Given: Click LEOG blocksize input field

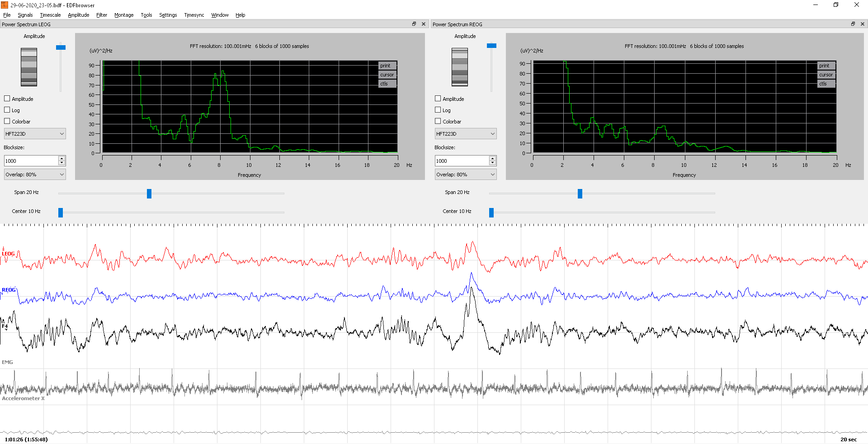Looking at the screenshot, I should tap(31, 161).
